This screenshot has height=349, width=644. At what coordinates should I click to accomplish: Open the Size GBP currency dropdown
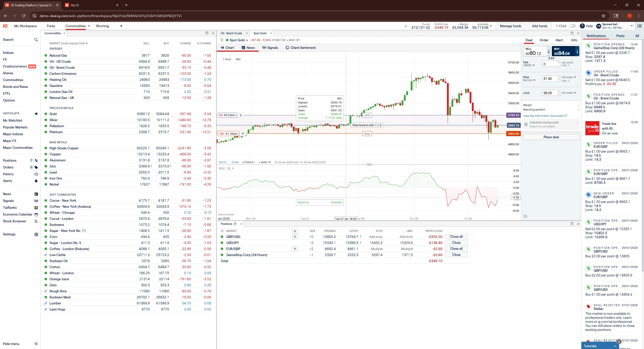pyautogui.click(x=529, y=65)
